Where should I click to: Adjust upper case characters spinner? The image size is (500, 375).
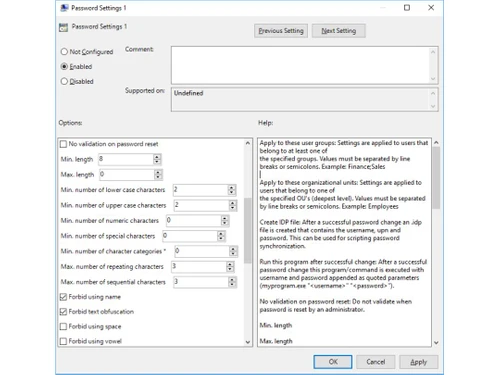tap(233, 205)
